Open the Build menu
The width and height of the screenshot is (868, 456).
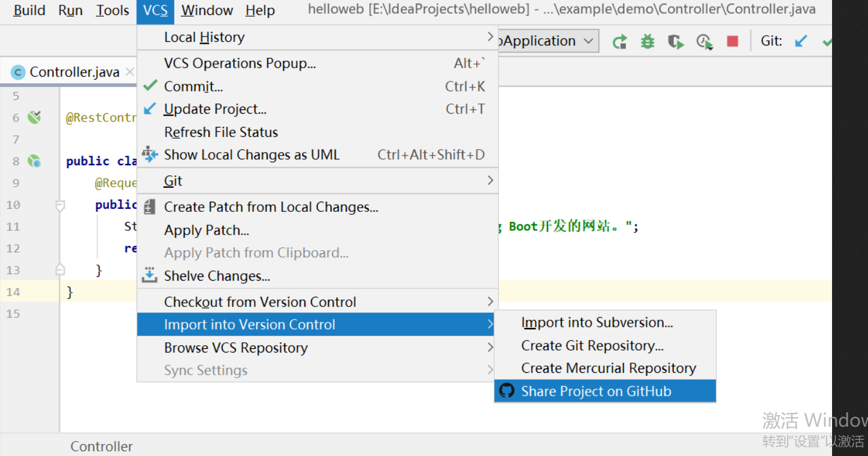tap(29, 10)
